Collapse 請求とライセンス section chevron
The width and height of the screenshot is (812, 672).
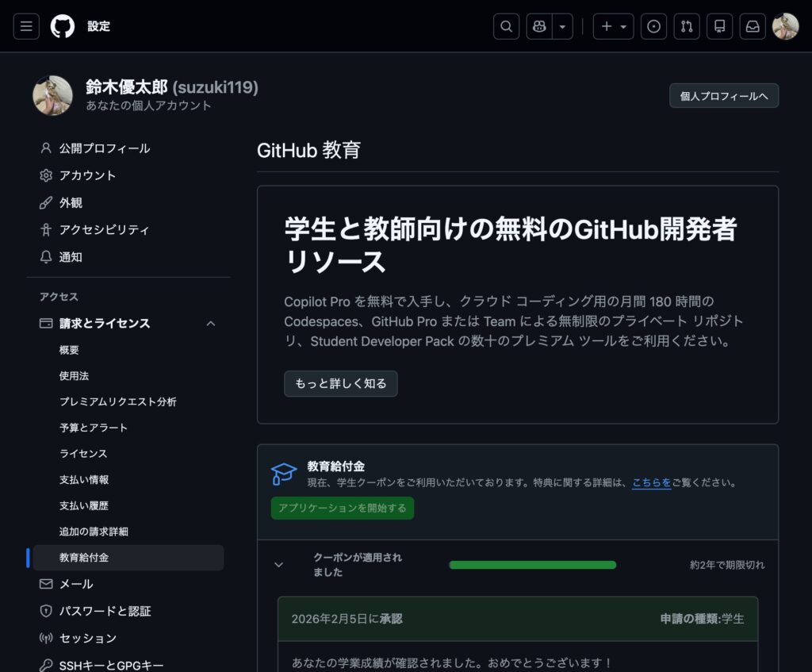click(x=211, y=324)
